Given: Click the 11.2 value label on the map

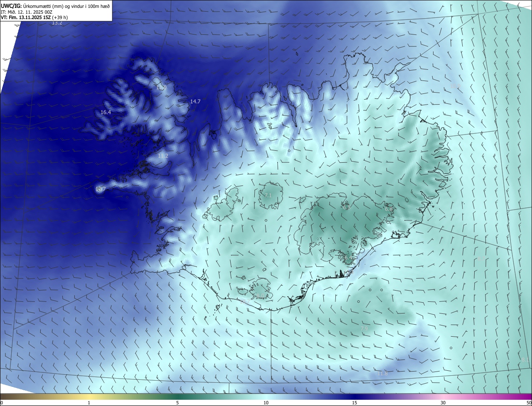Looking at the screenshot, I should (163, 156).
